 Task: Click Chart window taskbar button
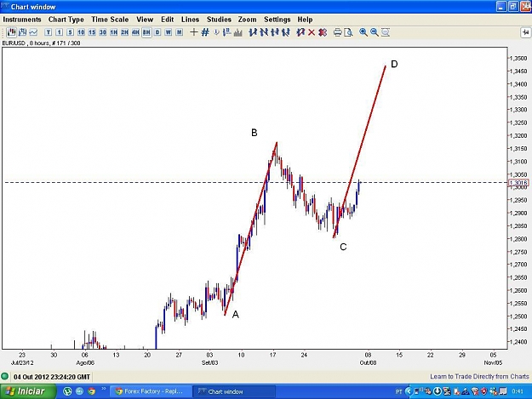(x=234, y=391)
